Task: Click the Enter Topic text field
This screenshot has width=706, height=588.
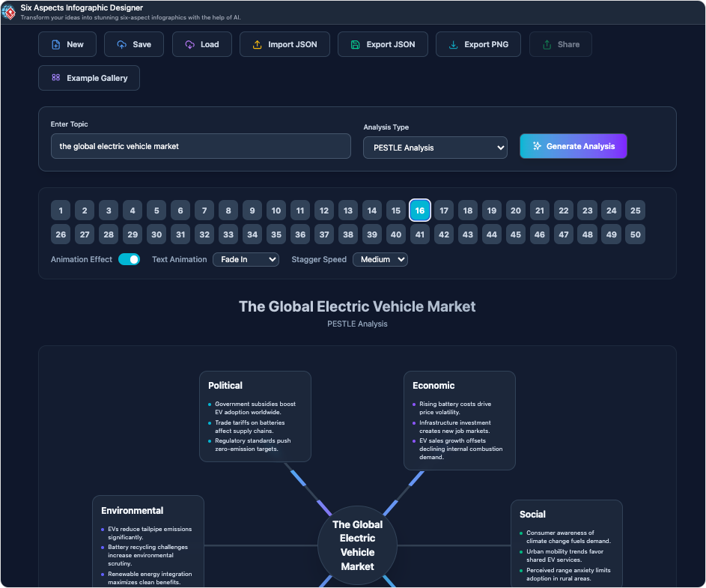Action: click(201, 146)
